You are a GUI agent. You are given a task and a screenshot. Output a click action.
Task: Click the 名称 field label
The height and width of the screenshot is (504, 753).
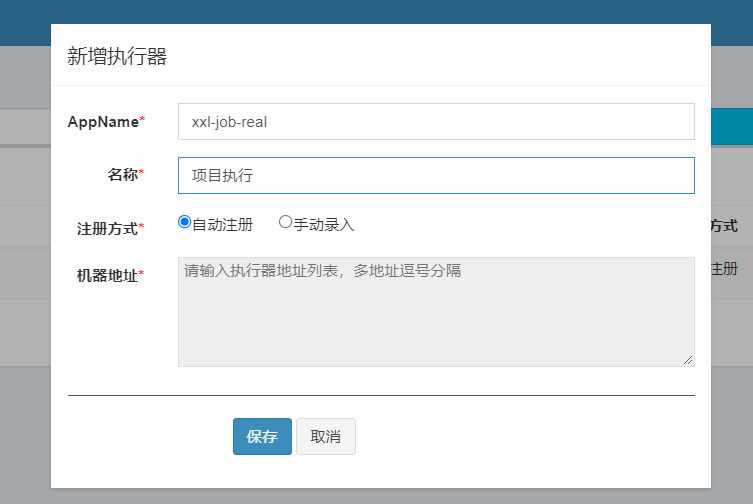123,175
